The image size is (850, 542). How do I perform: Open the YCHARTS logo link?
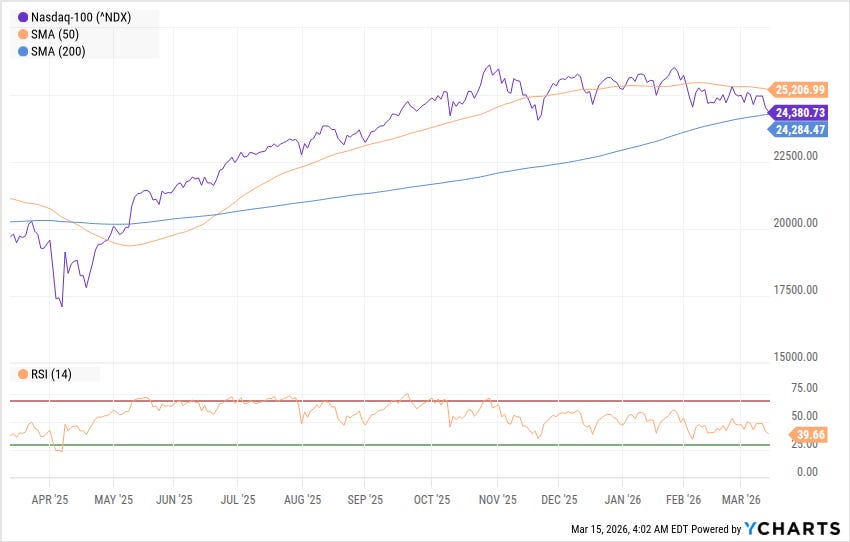(792, 528)
